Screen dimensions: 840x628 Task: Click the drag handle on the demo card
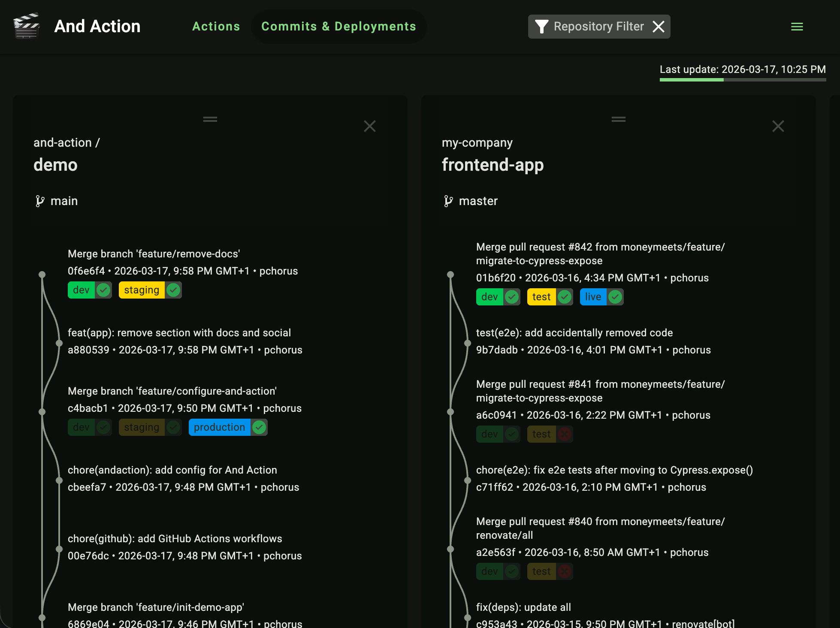click(210, 119)
